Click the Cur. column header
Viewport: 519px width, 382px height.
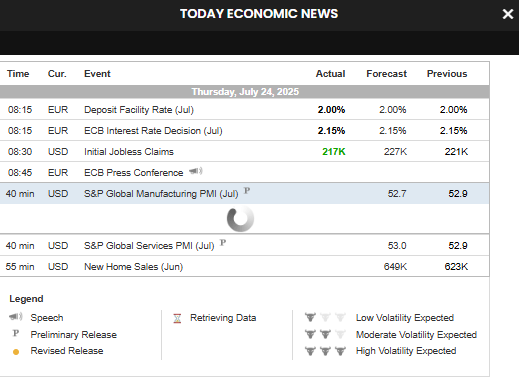coord(57,74)
